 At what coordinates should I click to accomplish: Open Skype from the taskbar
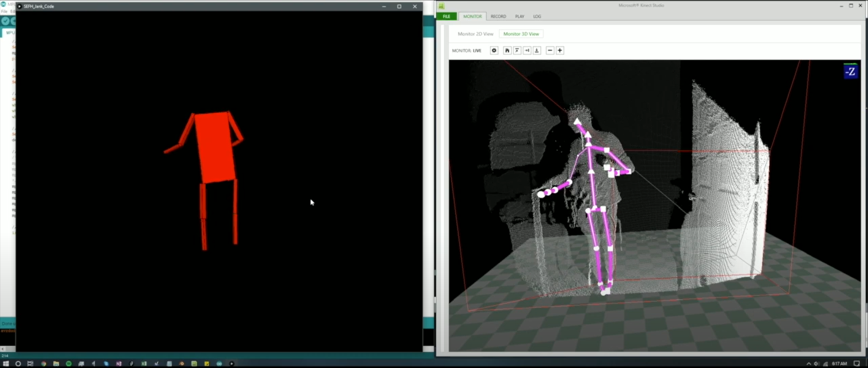tap(106, 363)
